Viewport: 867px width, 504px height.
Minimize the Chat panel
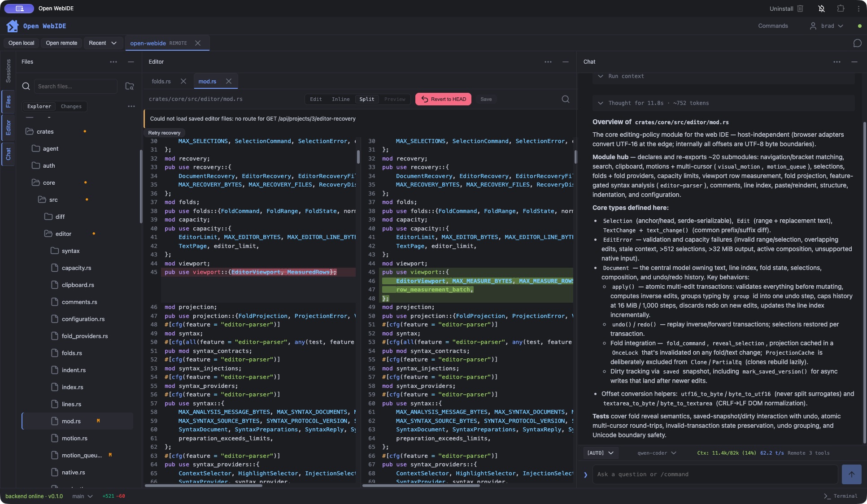854,62
